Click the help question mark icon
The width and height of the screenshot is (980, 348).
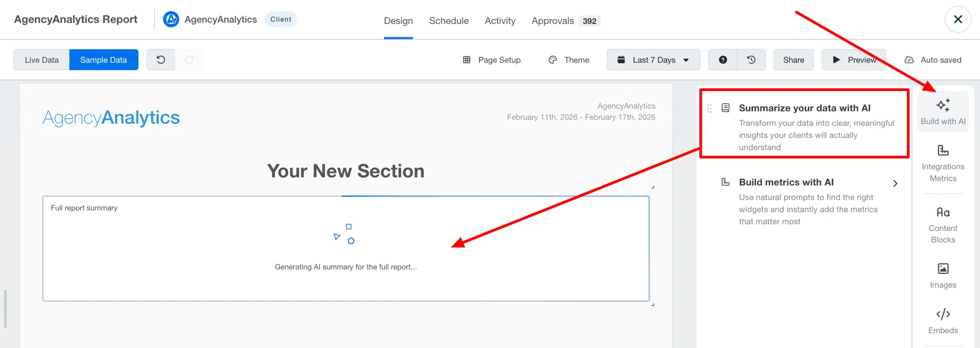pos(723,60)
